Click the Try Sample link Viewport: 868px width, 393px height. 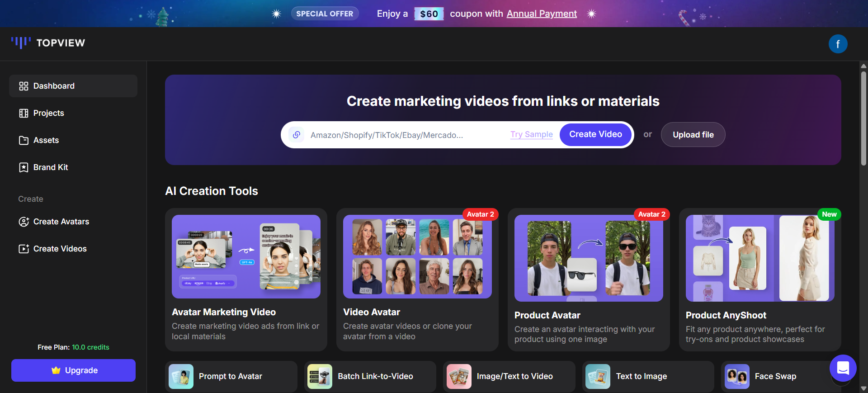click(532, 134)
